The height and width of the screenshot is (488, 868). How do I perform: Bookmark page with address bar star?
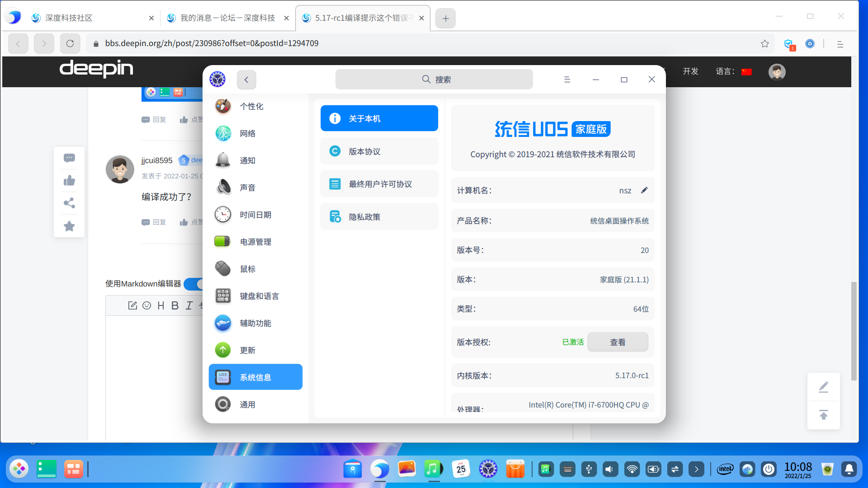tap(764, 43)
